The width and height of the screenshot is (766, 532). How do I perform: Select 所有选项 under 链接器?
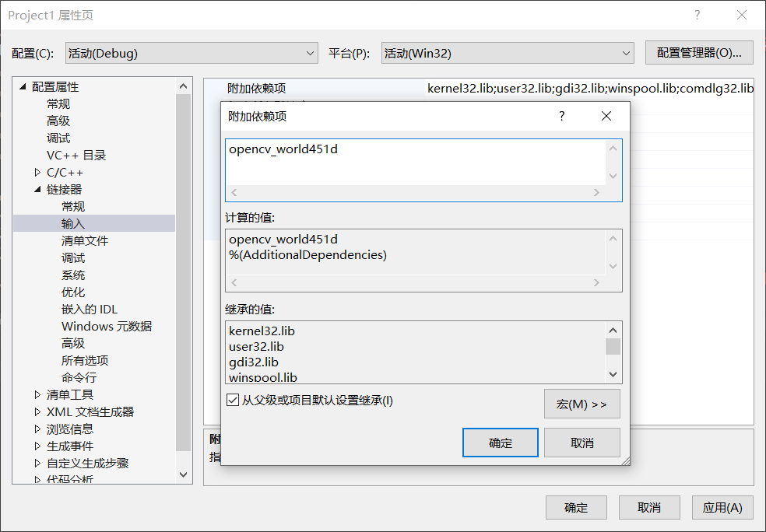tap(85, 360)
